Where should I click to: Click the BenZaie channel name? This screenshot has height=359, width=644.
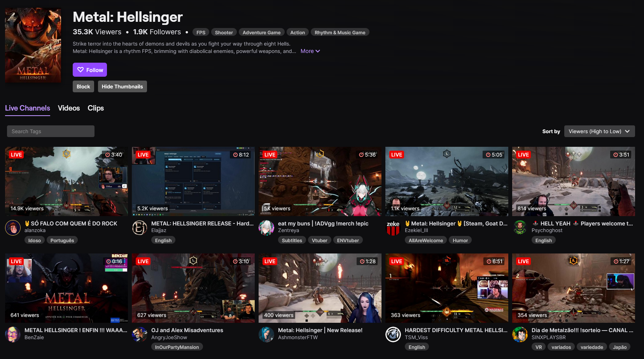click(34, 337)
